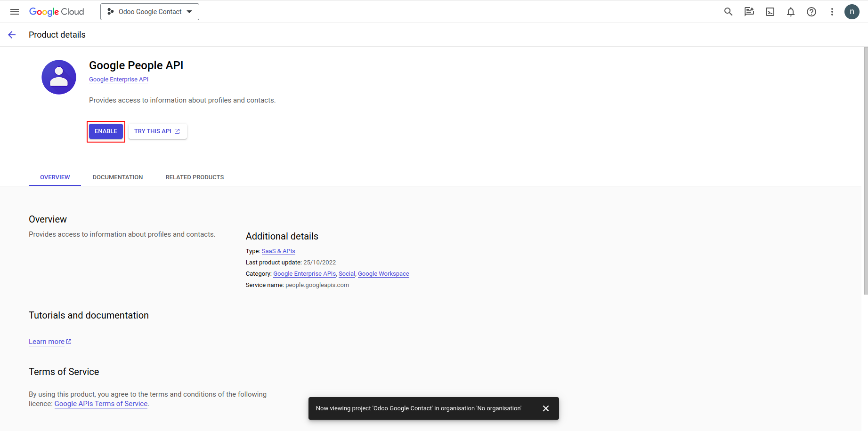Dismiss the project notification toast

546,408
